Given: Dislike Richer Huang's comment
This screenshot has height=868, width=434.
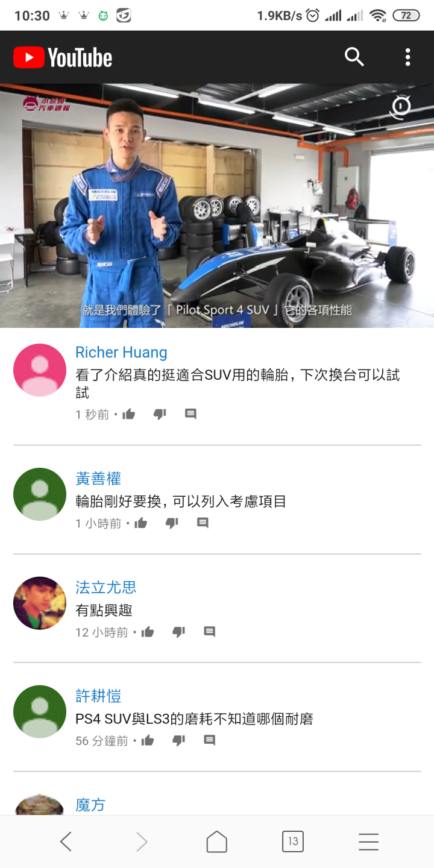Looking at the screenshot, I should 160,414.
